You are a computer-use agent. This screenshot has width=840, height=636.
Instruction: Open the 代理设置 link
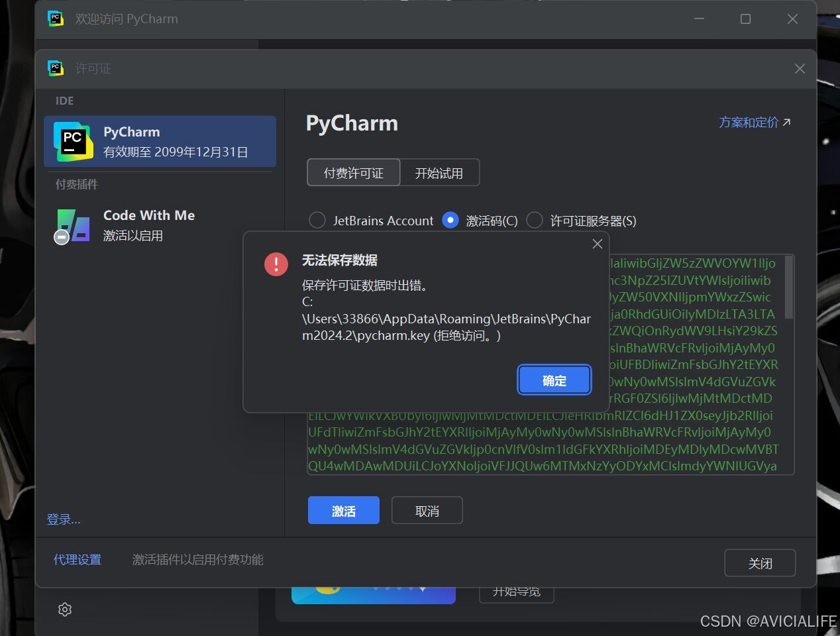78,560
